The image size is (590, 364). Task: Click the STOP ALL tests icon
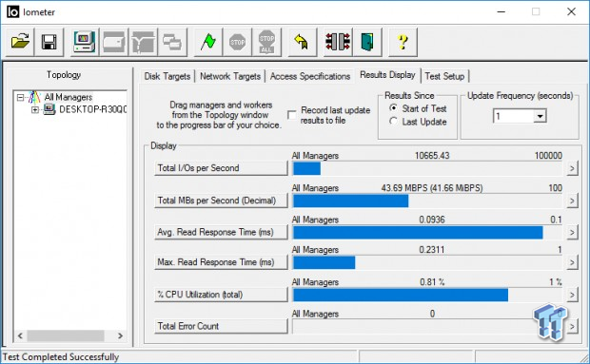click(266, 42)
